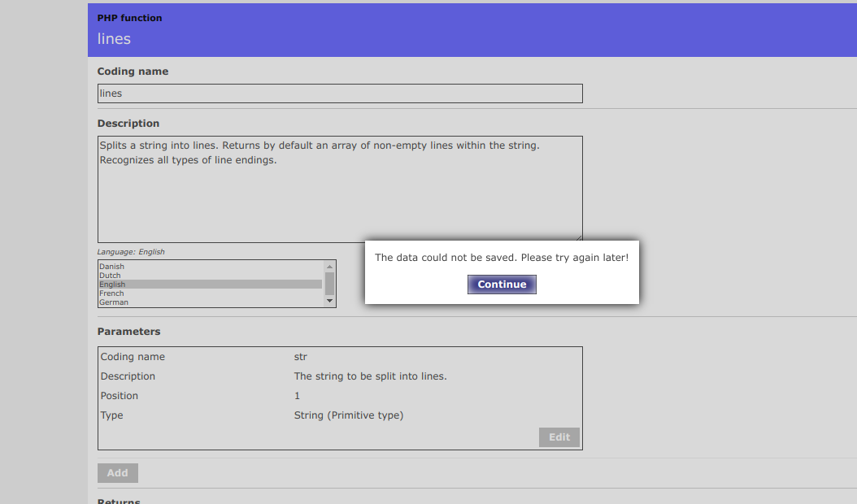Click the 'data could not be saved' message
Image resolution: width=857 pixels, height=504 pixels.
501,258
